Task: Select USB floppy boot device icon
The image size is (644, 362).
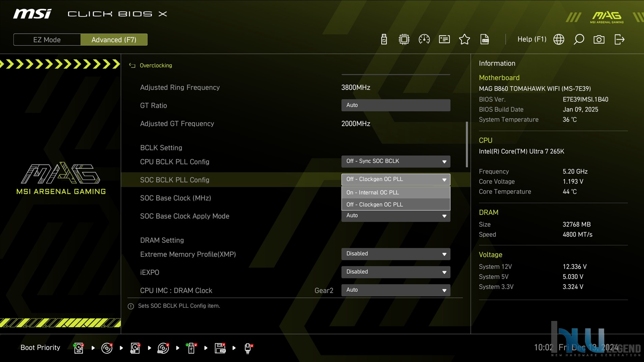Action: click(x=220, y=348)
